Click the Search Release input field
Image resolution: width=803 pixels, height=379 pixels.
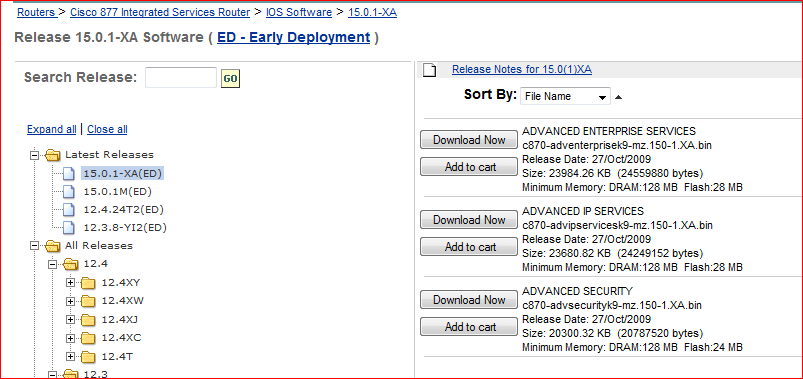[181, 77]
